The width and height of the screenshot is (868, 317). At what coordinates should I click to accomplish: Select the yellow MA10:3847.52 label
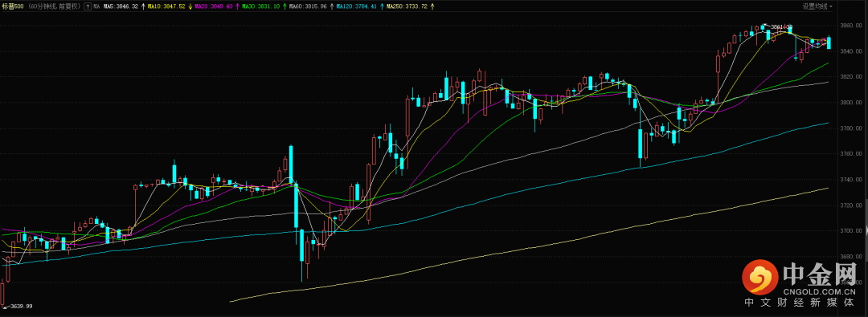[x=166, y=6]
